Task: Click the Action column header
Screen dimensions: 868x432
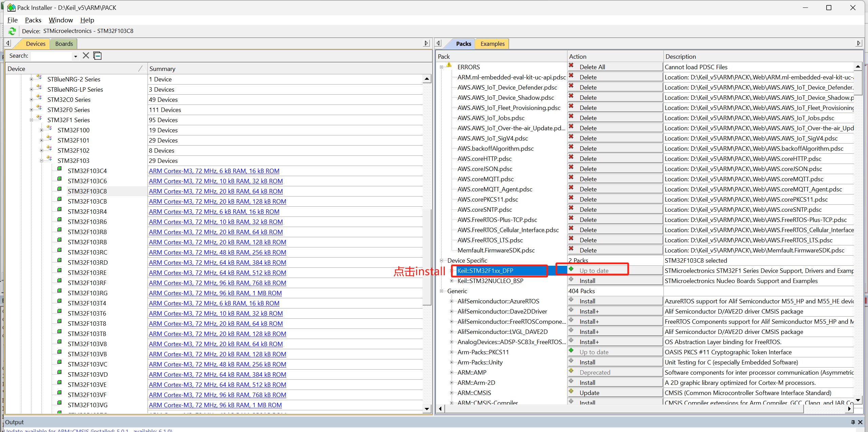Action: coord(615,56)
